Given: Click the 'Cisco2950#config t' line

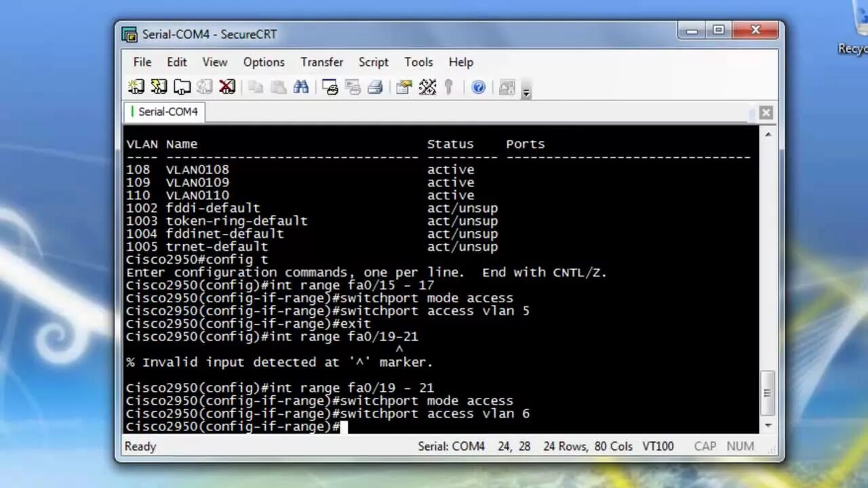Looking at the screenshot, I should point(197,260).
